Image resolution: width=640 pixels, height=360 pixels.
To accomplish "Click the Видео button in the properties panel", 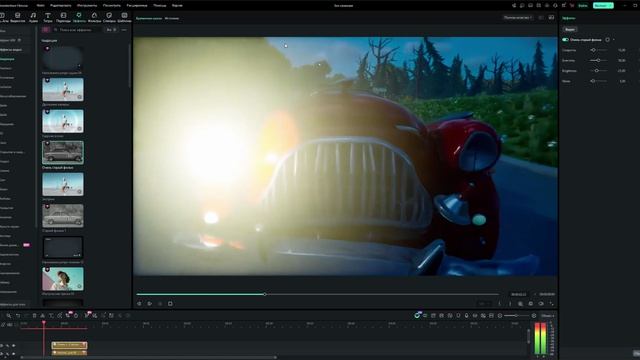I will pos(570,29).
